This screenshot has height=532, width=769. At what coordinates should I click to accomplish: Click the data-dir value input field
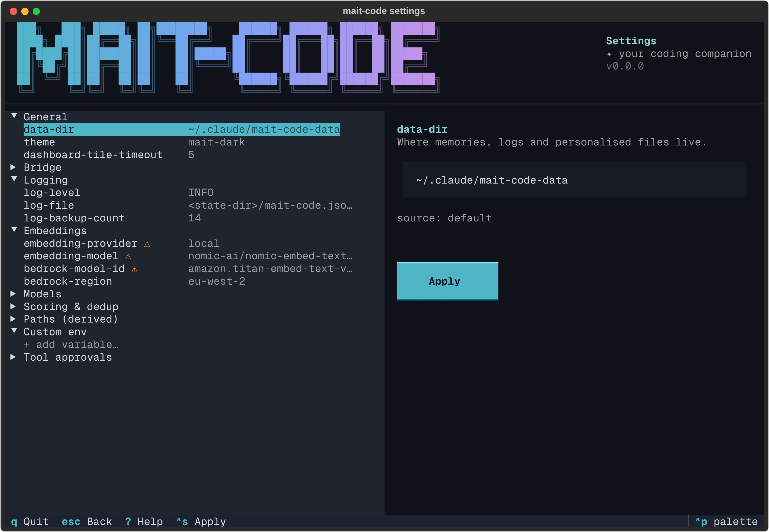[x=574, y=180]
